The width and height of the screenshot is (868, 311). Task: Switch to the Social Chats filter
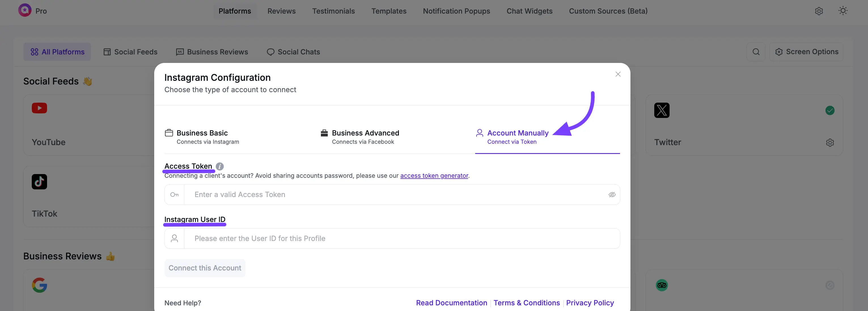pos(293,52)
